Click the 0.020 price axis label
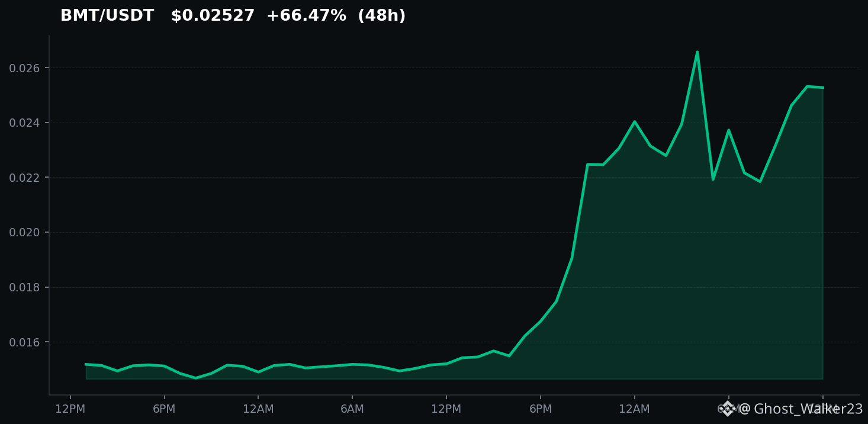868x424 pixels. [x=24, y=233]
